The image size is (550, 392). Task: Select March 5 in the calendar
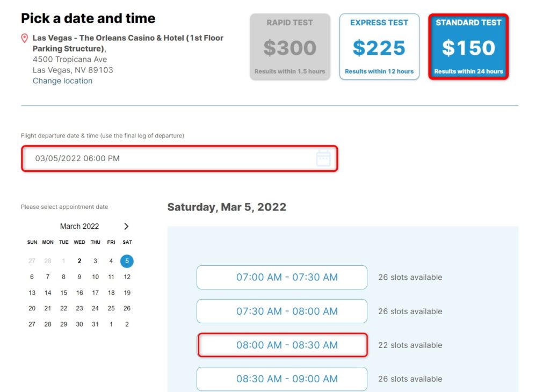tap(127, 262)
